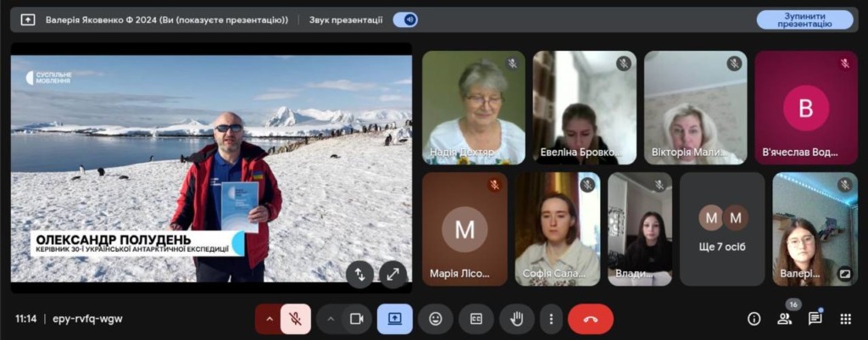The width and height of the screenshot is (868, 340).
Task: Open the activities grid icon
Action: [x=845, y=319]
